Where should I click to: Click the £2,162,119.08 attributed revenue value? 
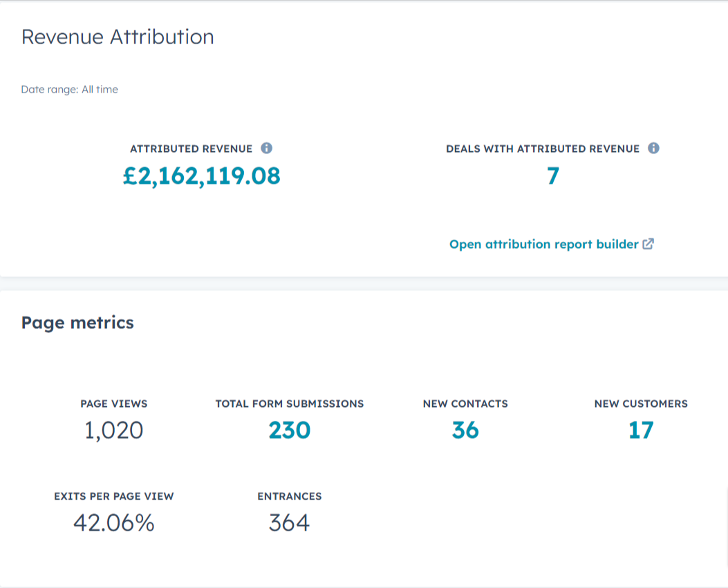[202, 176]
